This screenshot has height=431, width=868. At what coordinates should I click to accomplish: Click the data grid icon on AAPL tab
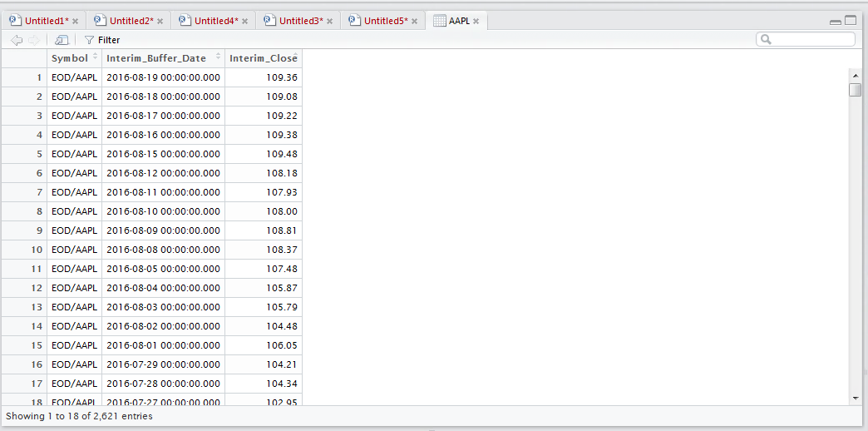pyautogui.click(x=440, y=21)
